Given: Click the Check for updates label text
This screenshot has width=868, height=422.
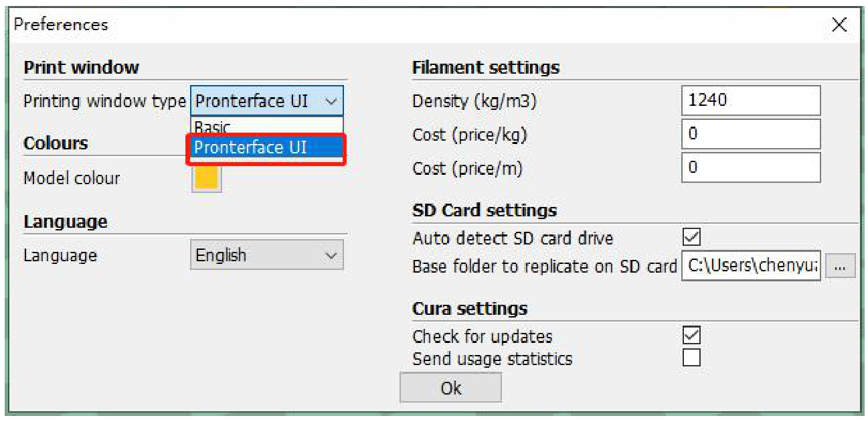Looking at the screenshot, I should point(482,336).
